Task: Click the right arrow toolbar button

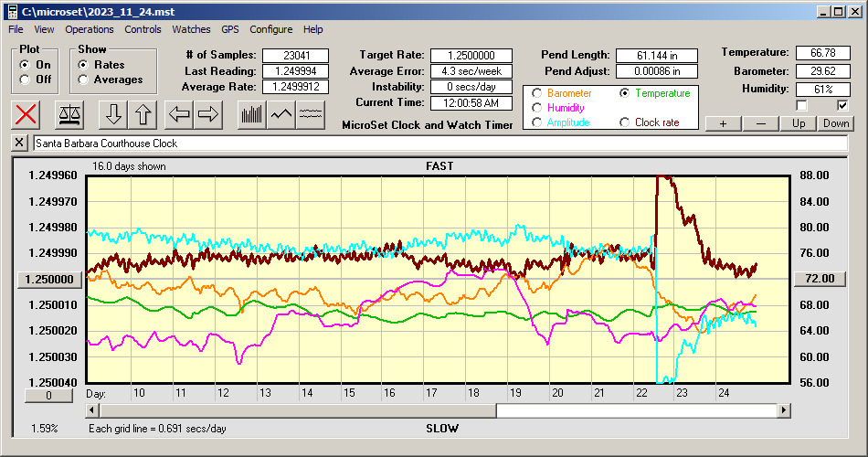Action: 208,114
